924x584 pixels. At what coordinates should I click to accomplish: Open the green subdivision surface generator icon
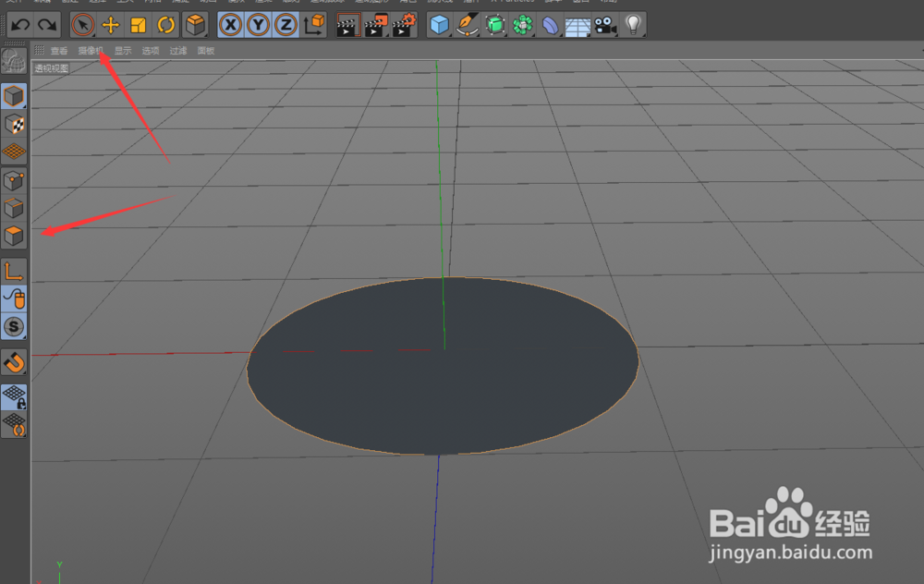click(x=495, y=25)
